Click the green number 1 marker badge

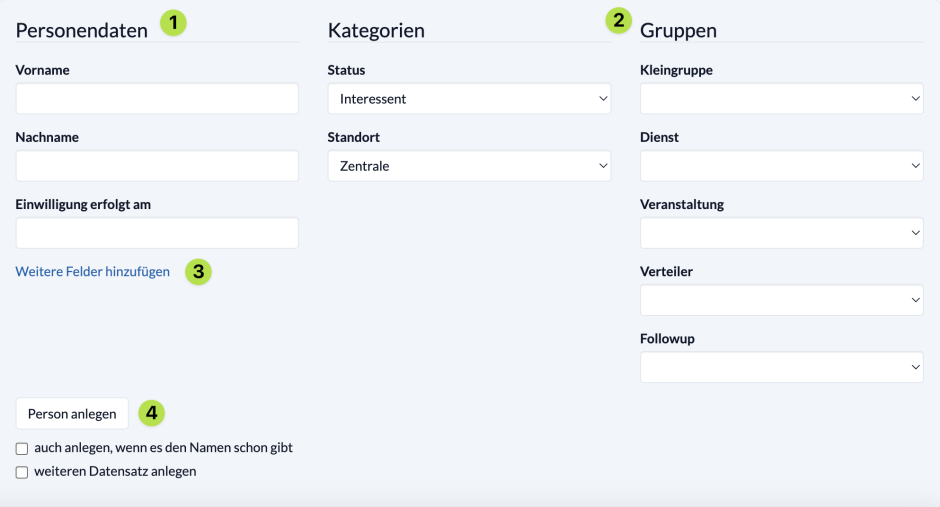coord(173,23)
